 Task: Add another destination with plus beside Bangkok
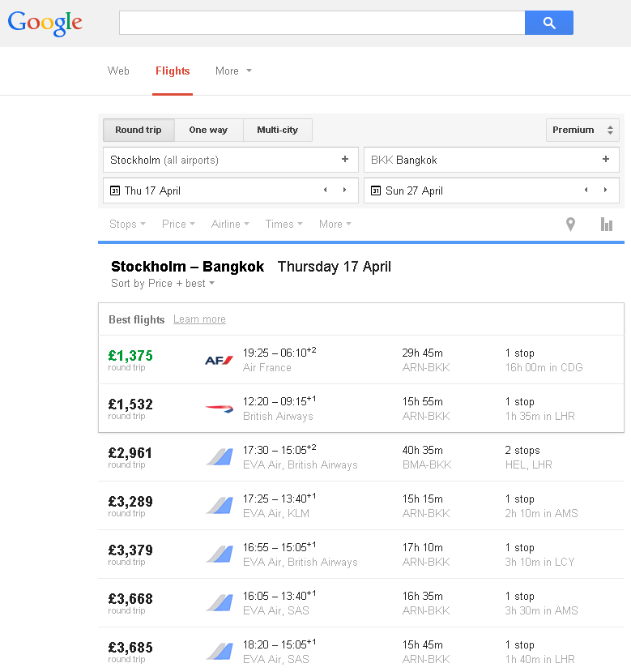(x=605, y=160)
